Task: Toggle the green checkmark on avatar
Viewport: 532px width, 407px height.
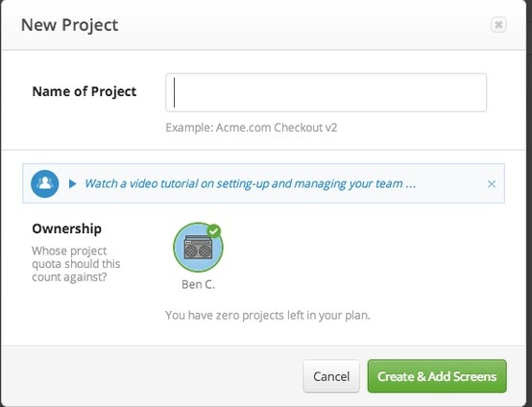Action: [214, 231]
